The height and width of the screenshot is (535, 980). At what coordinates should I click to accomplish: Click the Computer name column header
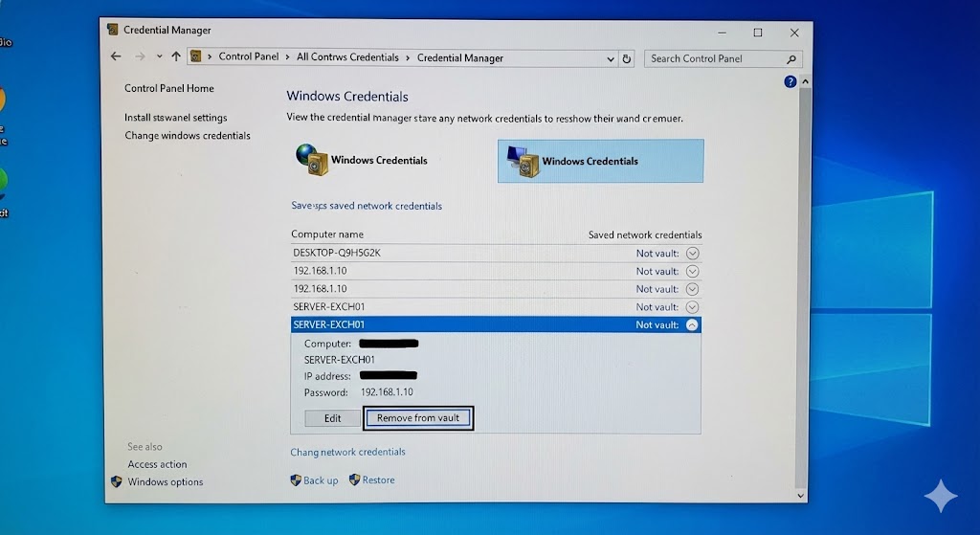pos(327,234)
